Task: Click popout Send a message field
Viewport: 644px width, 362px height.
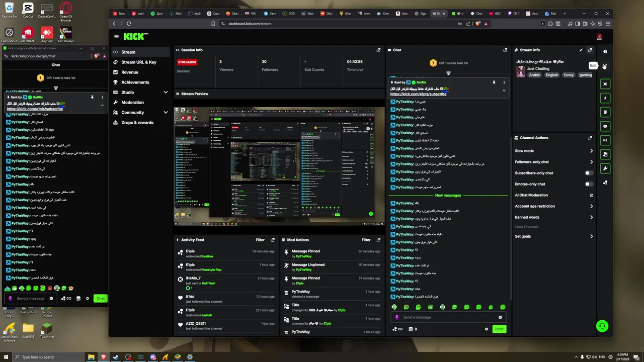Action: click(30, 298)
